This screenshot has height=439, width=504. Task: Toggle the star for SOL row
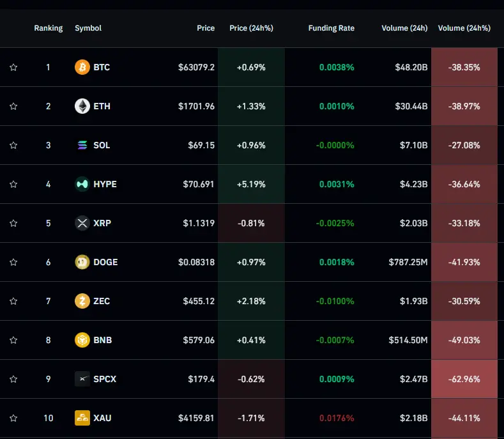coord(13,145)
